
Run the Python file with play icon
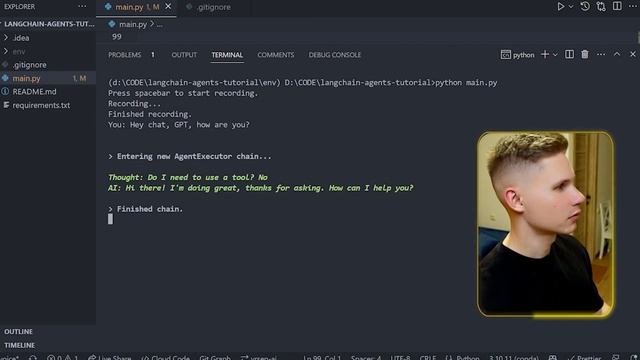click(x=561, y=7)
